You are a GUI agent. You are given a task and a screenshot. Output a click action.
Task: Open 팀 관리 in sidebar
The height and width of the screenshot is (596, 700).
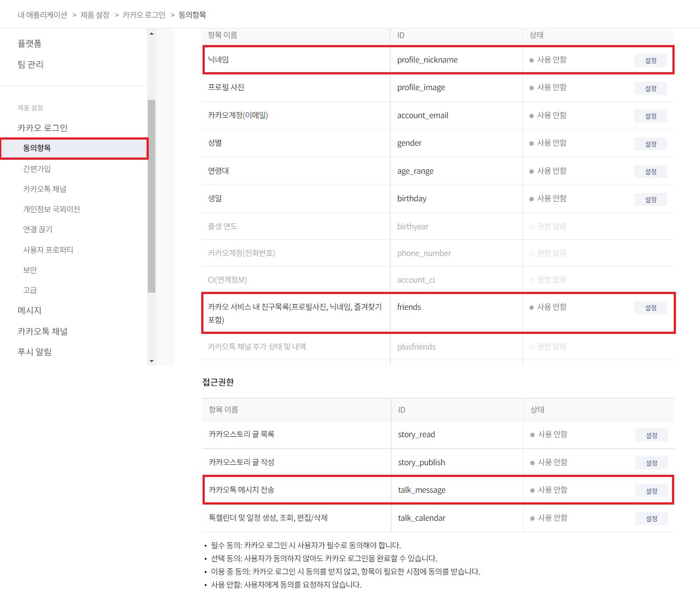coord(30,64)
